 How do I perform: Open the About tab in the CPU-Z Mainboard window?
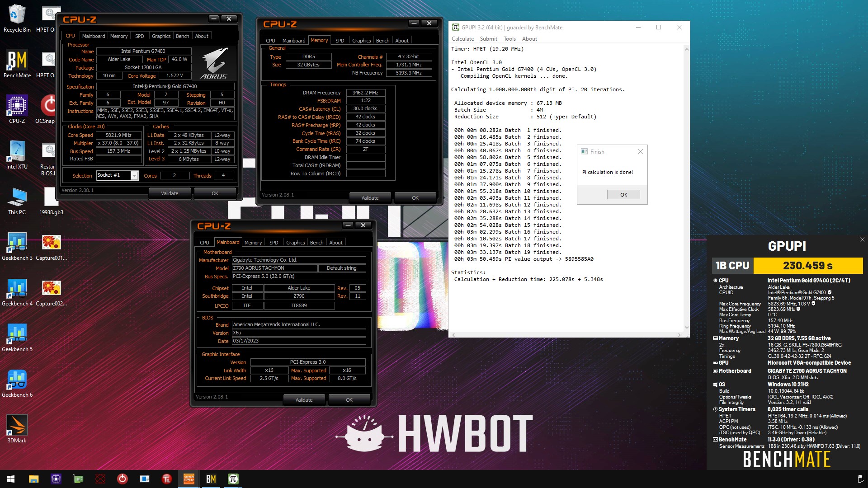tap(336, 243)
